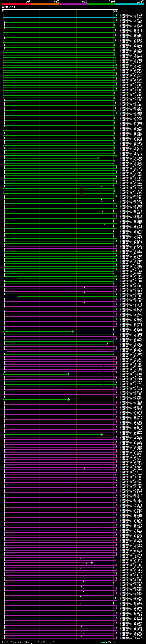Screen dimensions: 146x644
Task: Click the UniRef100_A8W7J7 label
Action: click(131, 638)
